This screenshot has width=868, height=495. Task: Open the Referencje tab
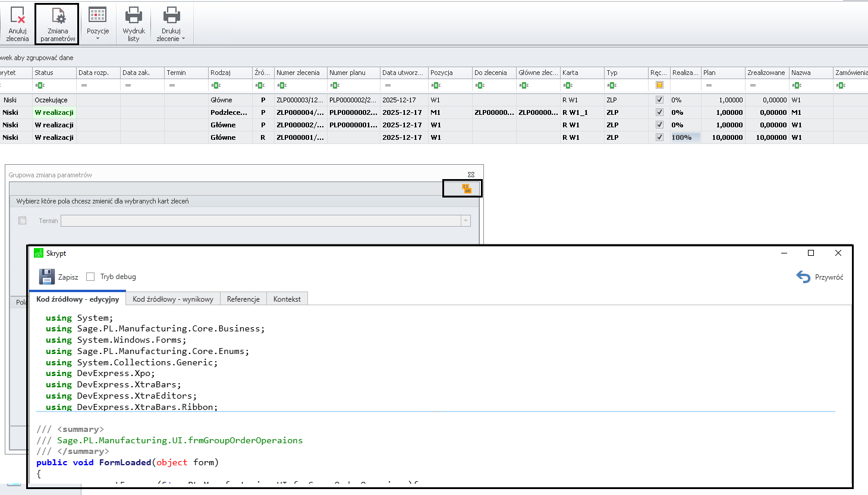[x=243, y=299]
